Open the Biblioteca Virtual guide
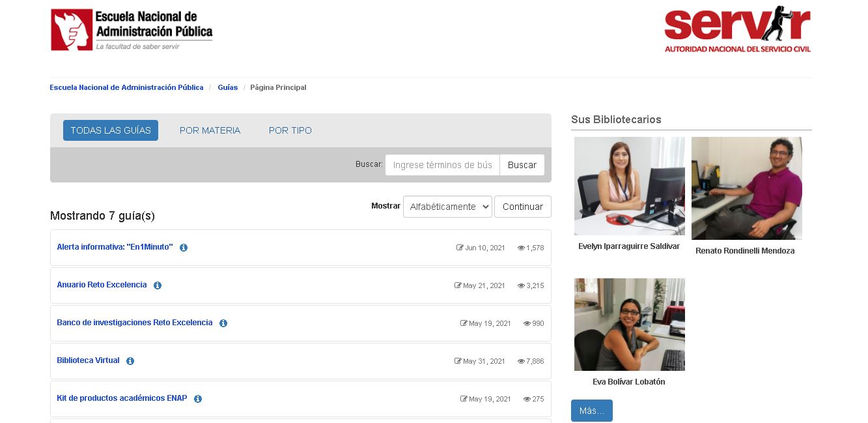Image resolution: width=868 pixels, height=423 pixels. click(x=88, y=360)
